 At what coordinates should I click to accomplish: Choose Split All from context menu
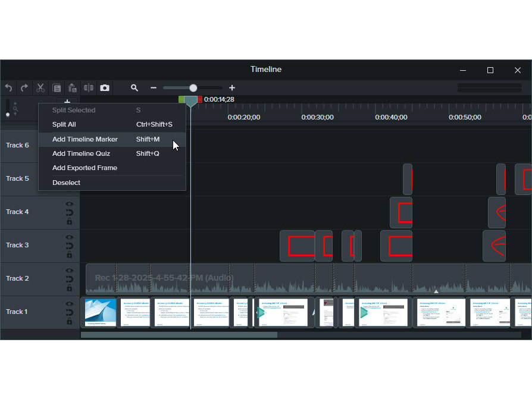112,124
